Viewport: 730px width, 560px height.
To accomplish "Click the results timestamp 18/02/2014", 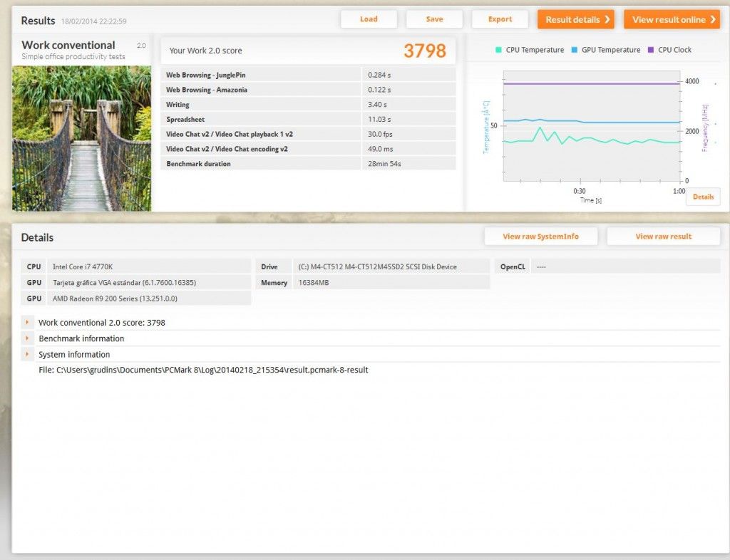I will (93, 21).
